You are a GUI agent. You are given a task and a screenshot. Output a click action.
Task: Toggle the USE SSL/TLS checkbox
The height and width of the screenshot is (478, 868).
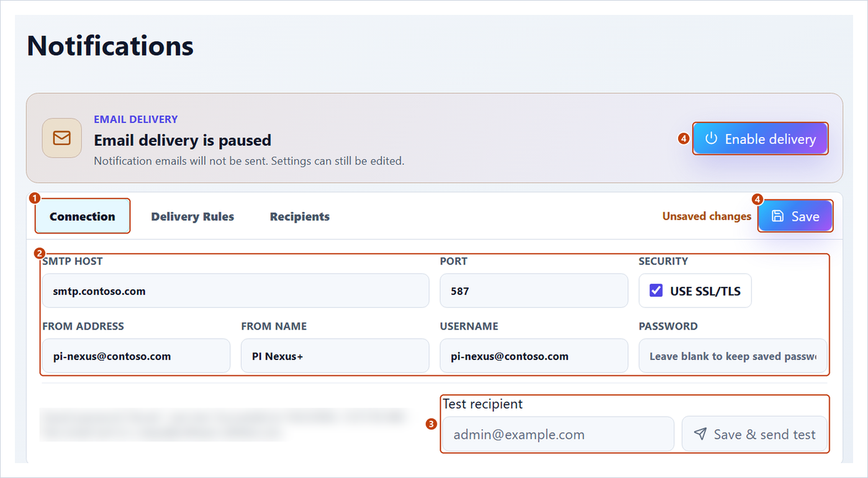[x=656, y=291]
